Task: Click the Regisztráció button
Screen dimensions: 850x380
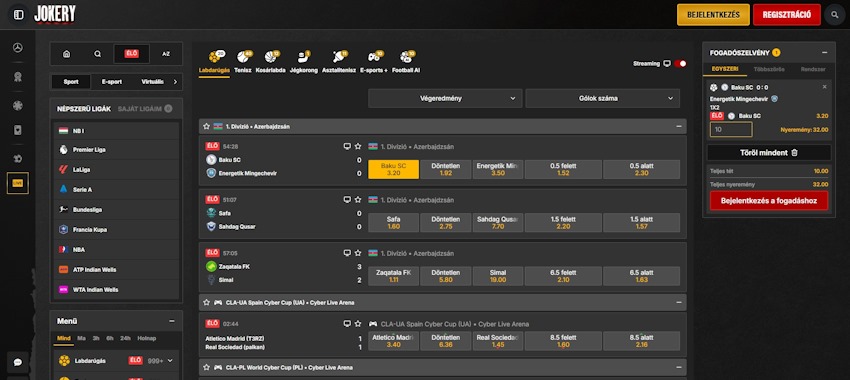Action: pyautogui.click(x=786, y=15)
